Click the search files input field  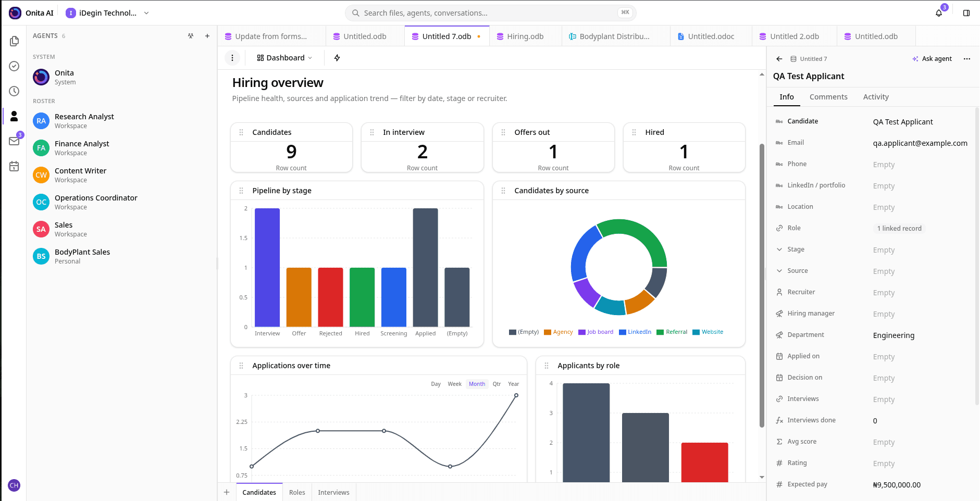click(x=490, y=13)
